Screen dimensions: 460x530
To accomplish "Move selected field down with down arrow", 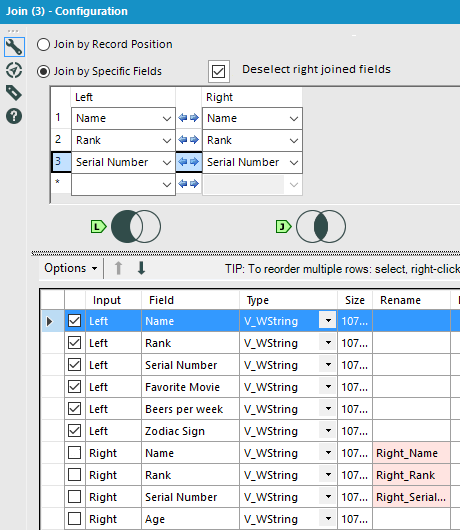I will click(x=141, y=268).
